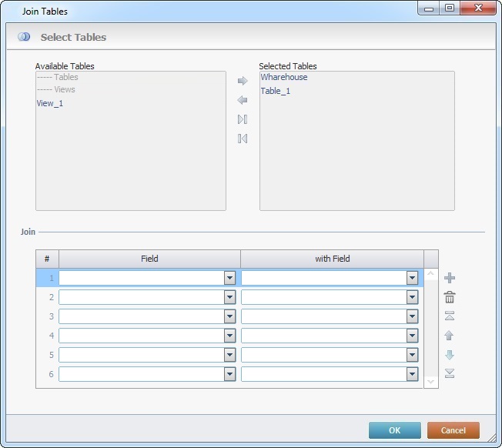
Task: Click the Field input box in row 6
Action: click(x=141, y=374)
